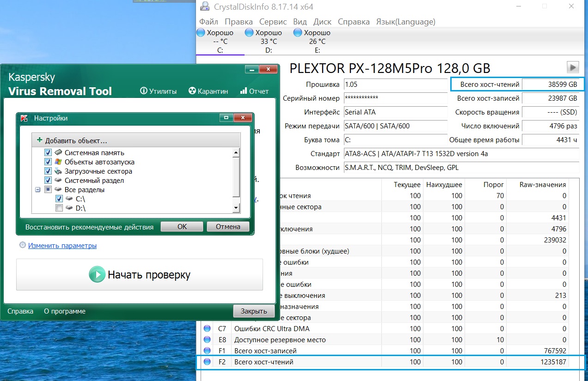Click the scan list scrollbar up arrow
The width and height of the screenshot is (588, 381).
tap(236, 152)
